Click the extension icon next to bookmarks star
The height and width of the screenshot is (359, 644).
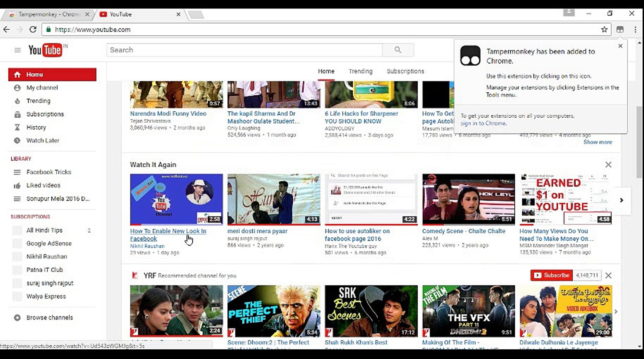click(620, 30)
